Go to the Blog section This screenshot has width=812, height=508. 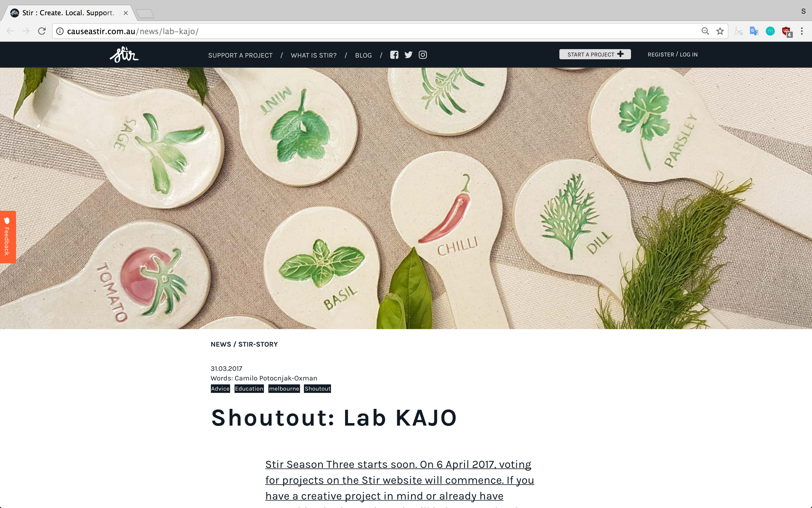363,55
